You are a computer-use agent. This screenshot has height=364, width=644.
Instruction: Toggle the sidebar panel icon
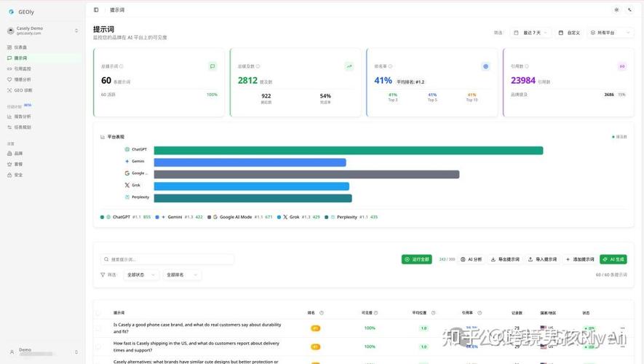96,10
